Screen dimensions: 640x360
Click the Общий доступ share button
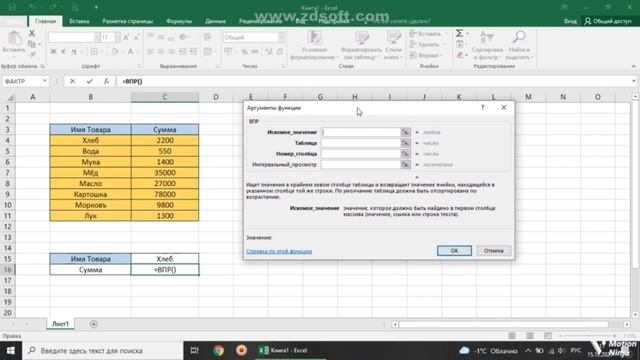pos(608,21)
